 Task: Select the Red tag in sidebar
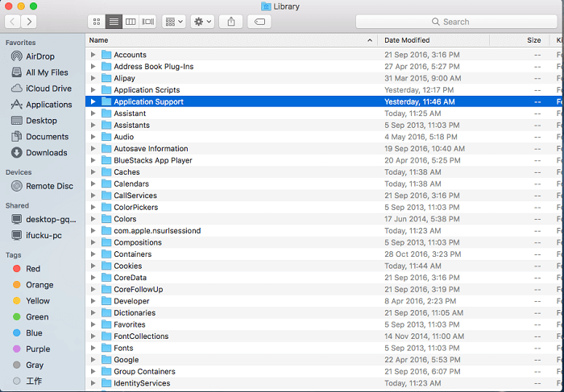coord(33,269)
